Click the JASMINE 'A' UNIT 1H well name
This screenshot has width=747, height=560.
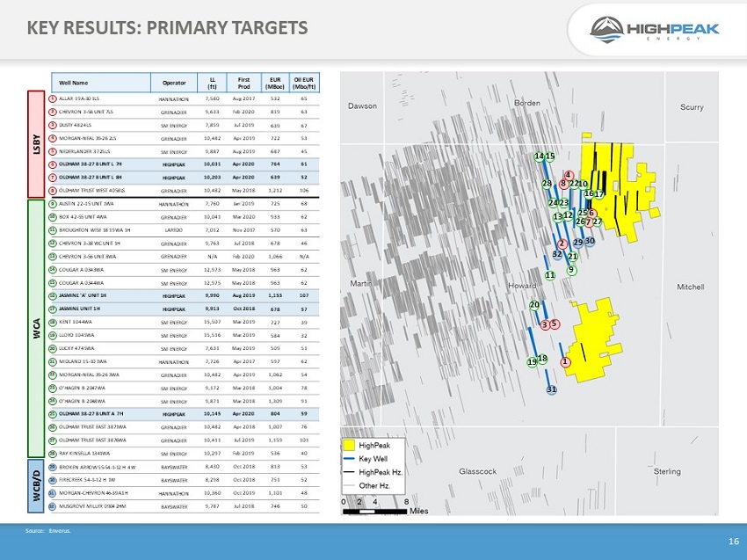coord(83,295)
